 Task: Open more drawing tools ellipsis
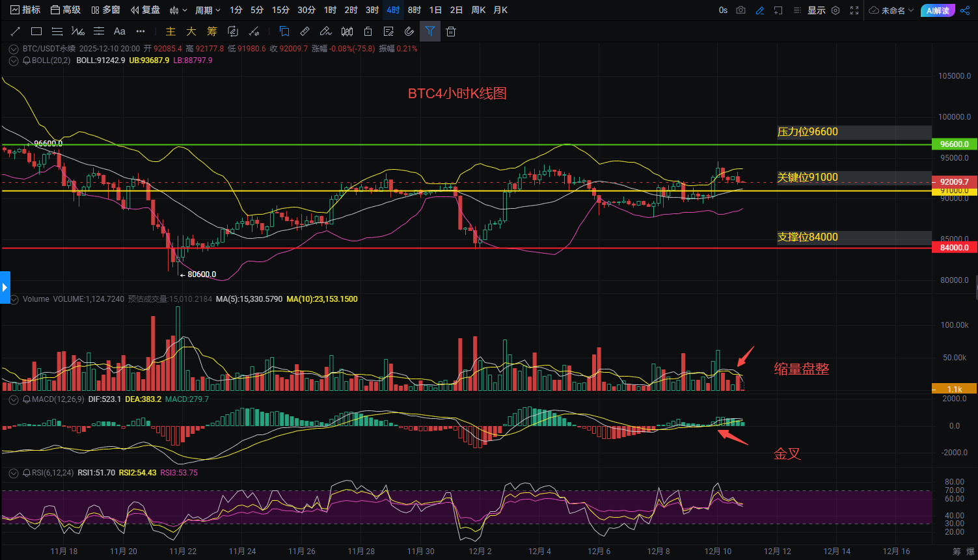click(x=141, y=31)
